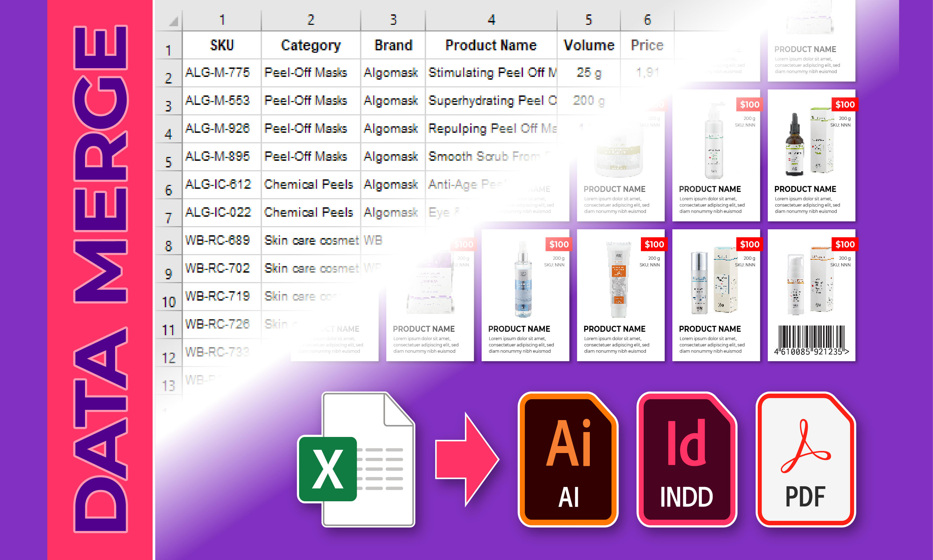Screen dimensions: 933x560
Task: Click the Brand header cell
Action: [393, 45]
